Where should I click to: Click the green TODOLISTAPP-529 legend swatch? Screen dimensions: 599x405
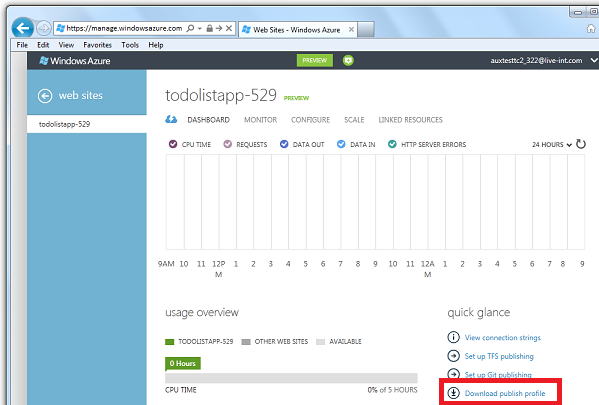pyautogui.click(x=169, y=342)
